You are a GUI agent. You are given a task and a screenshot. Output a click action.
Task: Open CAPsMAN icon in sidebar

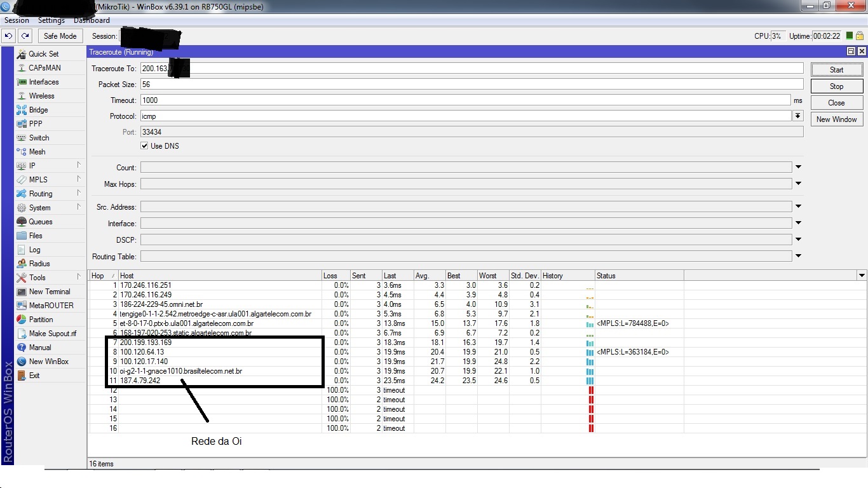tap(22, 68)
